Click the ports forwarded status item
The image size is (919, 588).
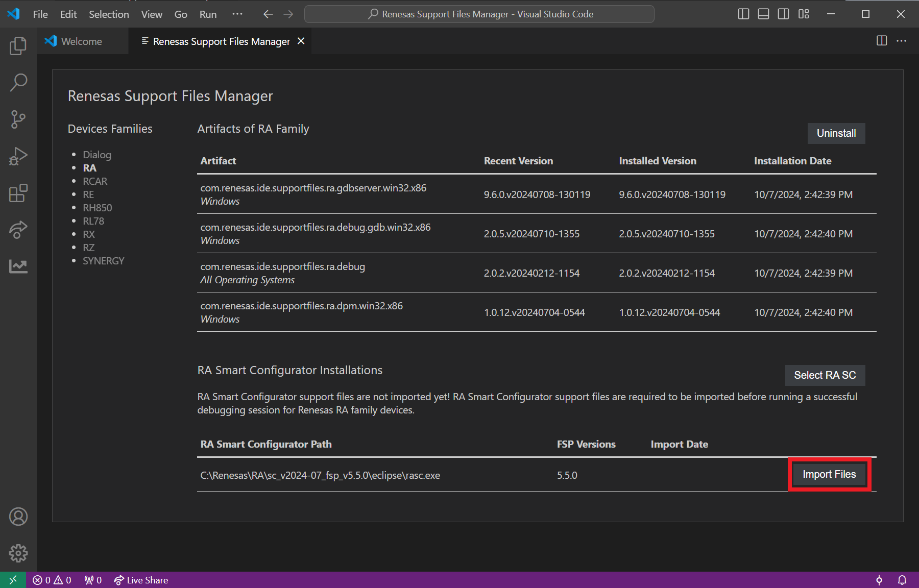(93, 580)
